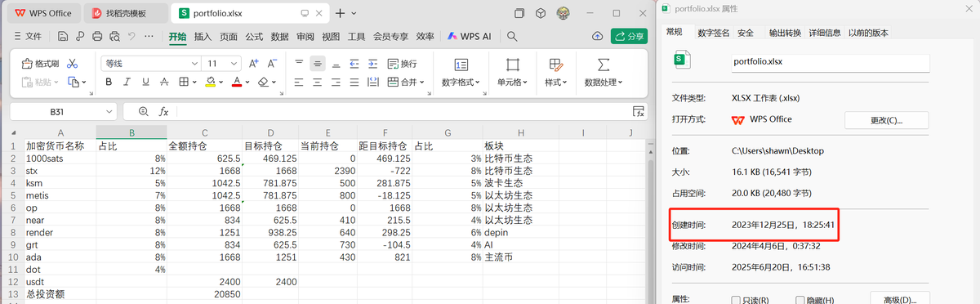Align text to the right
980x304 pixels.
pos(336,82)
